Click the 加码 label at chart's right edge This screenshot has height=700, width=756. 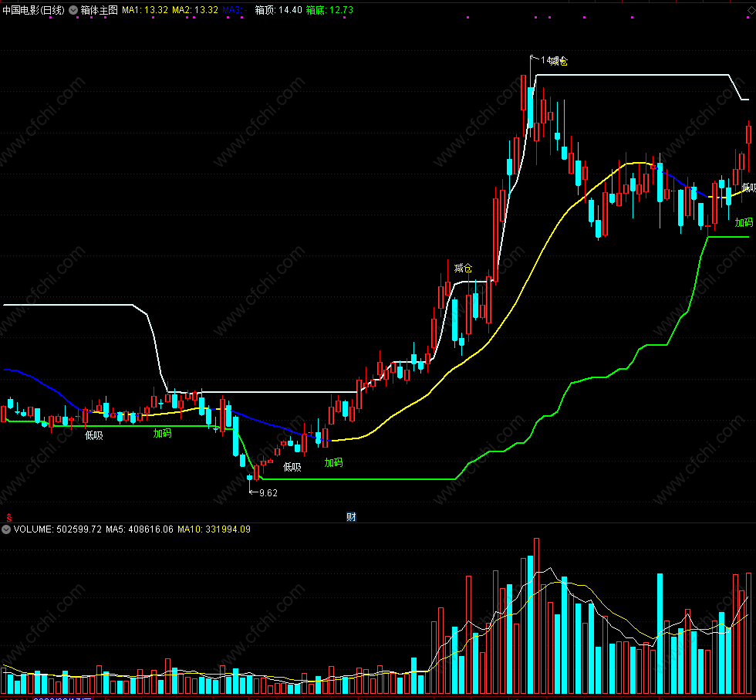tap(744, 222)
